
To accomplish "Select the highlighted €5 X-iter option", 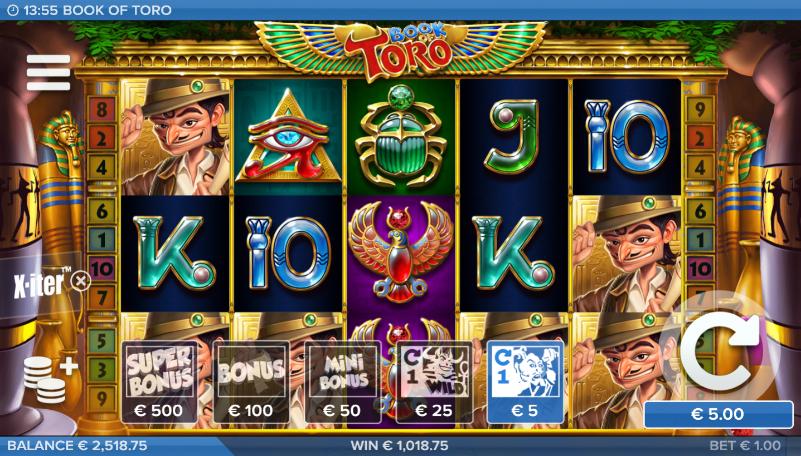I will (526, 382).
